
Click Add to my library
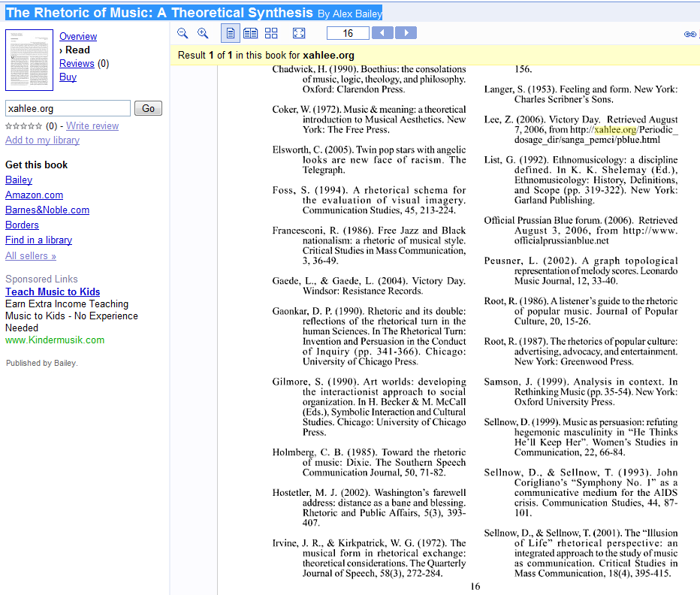pyautogui.click(x=42, y=140)
